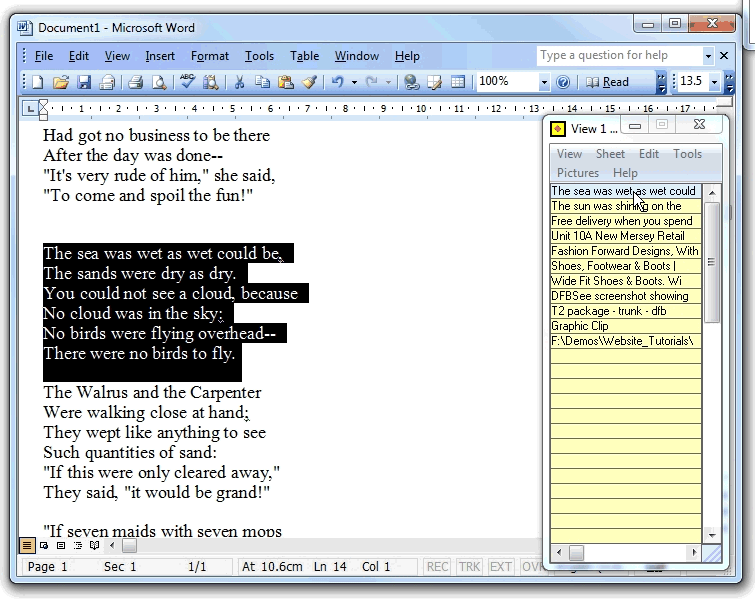The width and height of the screenshot is (755, 604).
Task: Open the Sheet menu in View 1
Action: tap(610, 154)
